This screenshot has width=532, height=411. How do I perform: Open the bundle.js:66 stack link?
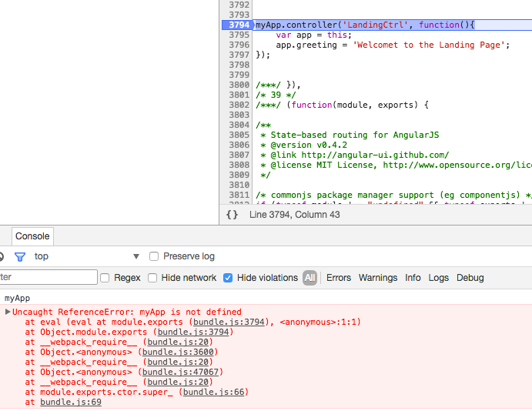click(x=213, y=392)
